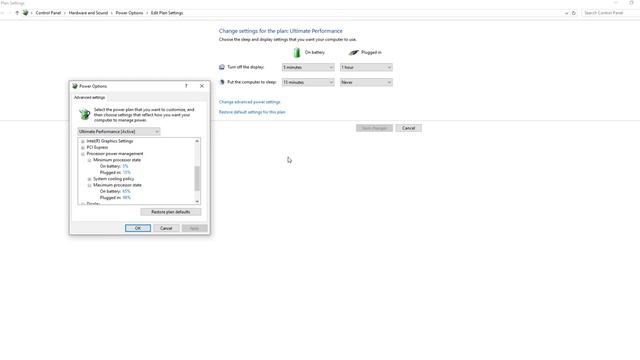Select Intel(R) Graphics Settings tree row
Viewport: 640px width, 360px height.
110,141
